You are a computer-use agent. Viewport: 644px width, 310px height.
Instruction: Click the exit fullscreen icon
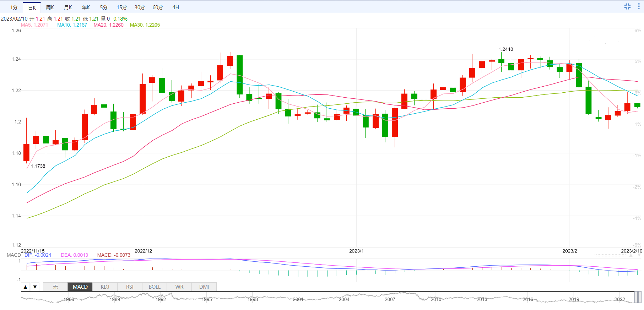[x=627, y=6]
